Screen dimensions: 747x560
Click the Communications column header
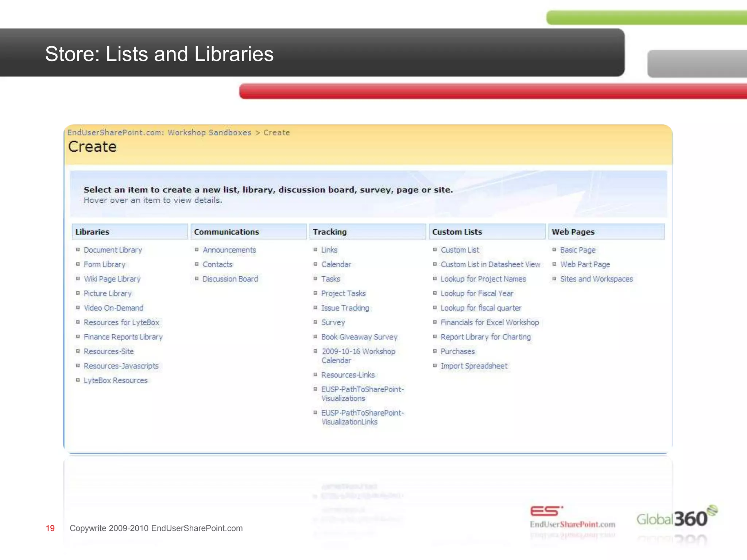click(249, 232)
